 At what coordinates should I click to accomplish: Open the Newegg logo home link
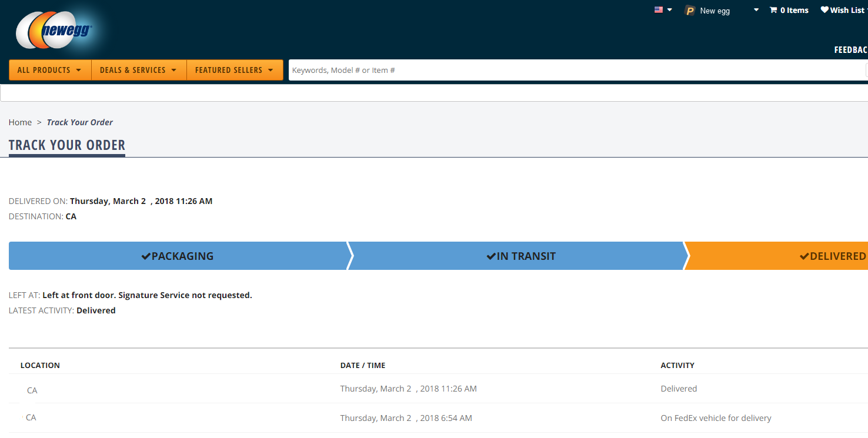[x=55, y=30]
